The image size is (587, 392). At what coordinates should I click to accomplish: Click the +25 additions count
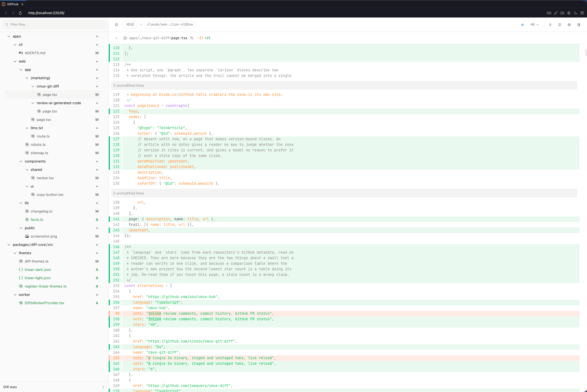tap(207, 38)
